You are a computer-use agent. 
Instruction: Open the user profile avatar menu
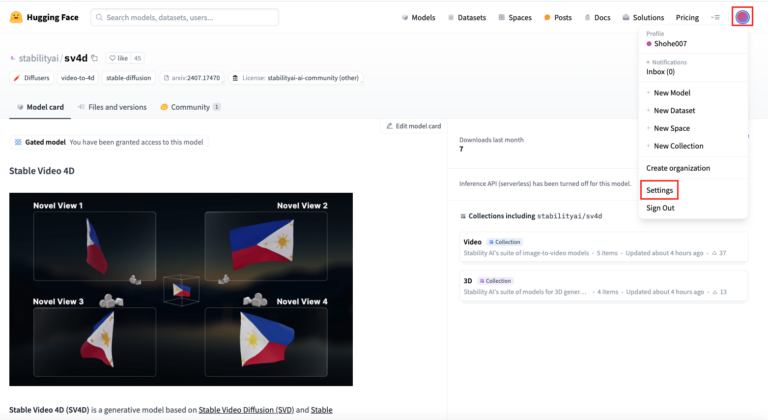[741, 17]
